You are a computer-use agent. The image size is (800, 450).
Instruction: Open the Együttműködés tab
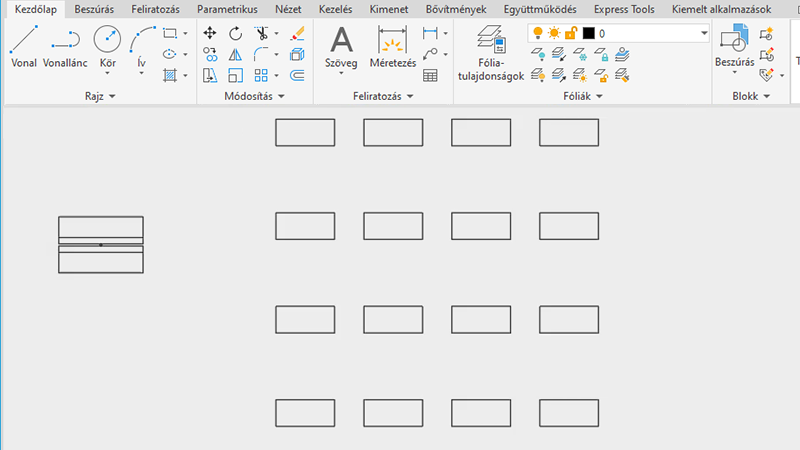pyautogui.click(x=540, y=9)
